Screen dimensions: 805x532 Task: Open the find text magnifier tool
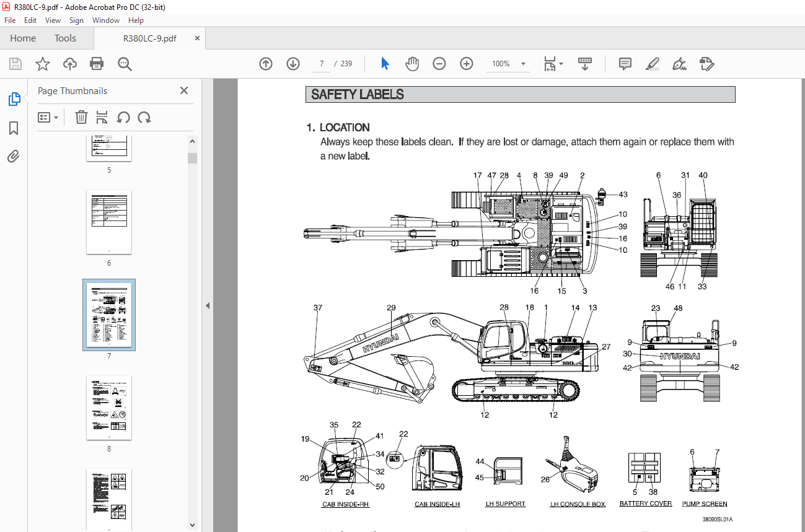click(125, 64)
